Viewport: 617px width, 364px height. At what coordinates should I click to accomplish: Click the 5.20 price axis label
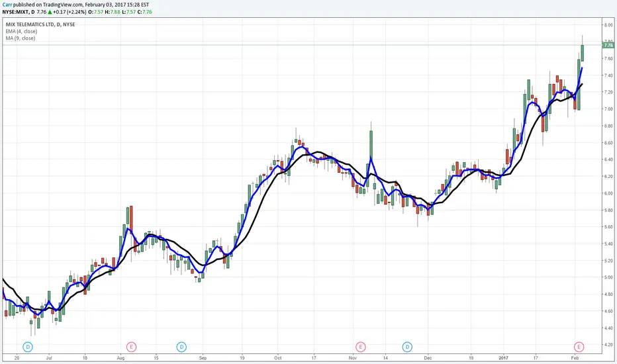click(608, 261)
